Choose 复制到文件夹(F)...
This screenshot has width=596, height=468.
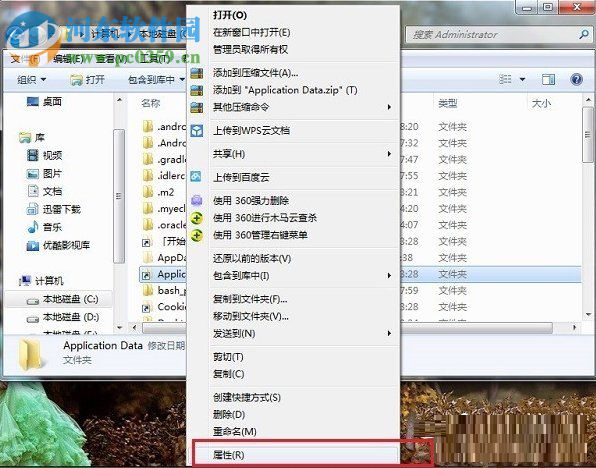pos(250,299)
